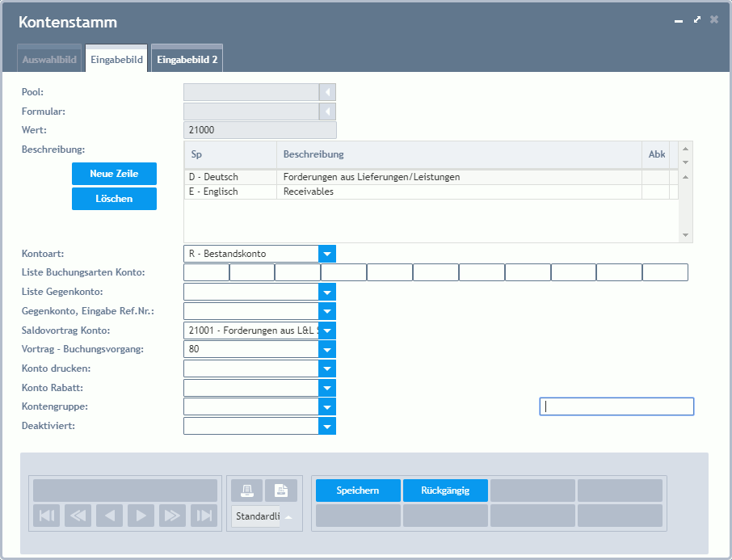This screenshot has height=560, width=732.
Task: Open the Pool selection arrow
Action: [x=327, y=92]
